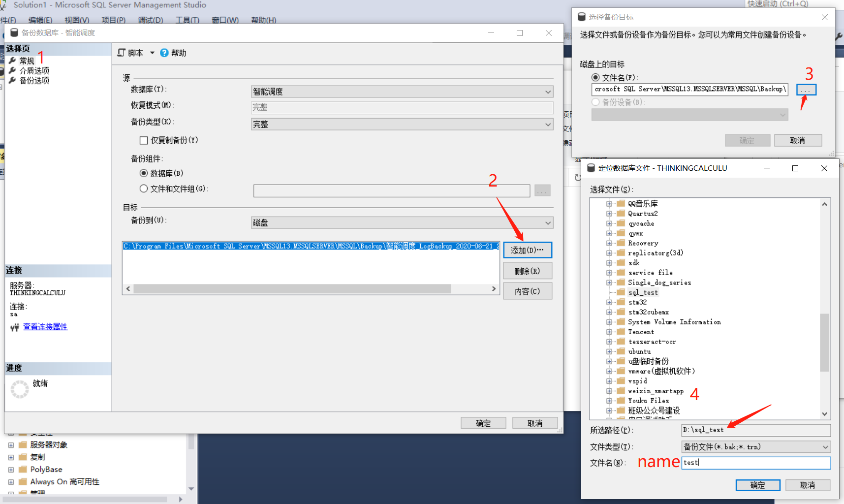
Task: Click the ubuntu folder icon
Action: [621, 351]
